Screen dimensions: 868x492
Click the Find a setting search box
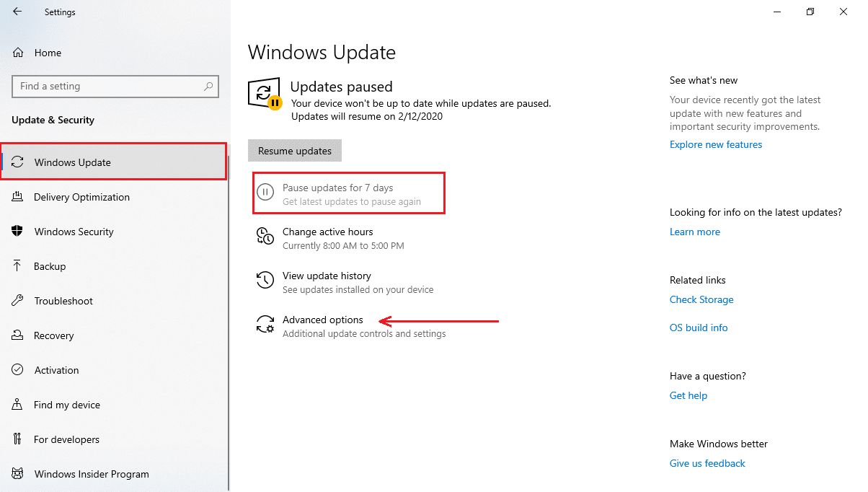[115, 86]
